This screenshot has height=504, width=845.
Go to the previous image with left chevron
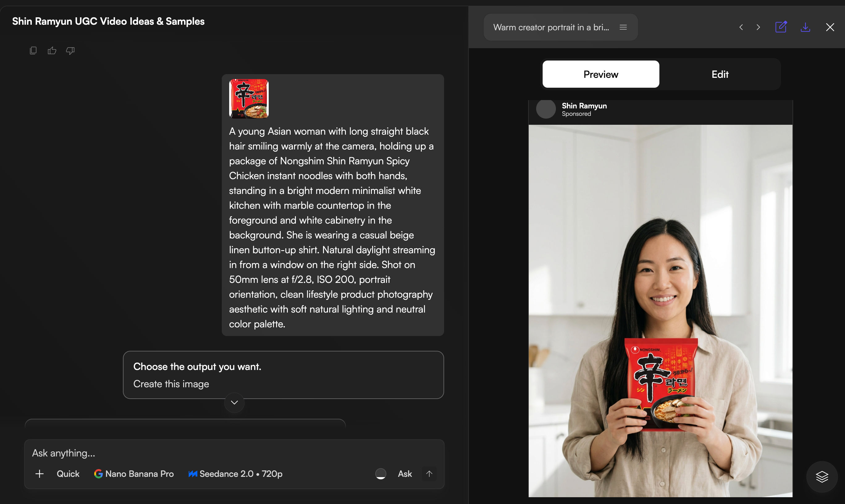741,27
